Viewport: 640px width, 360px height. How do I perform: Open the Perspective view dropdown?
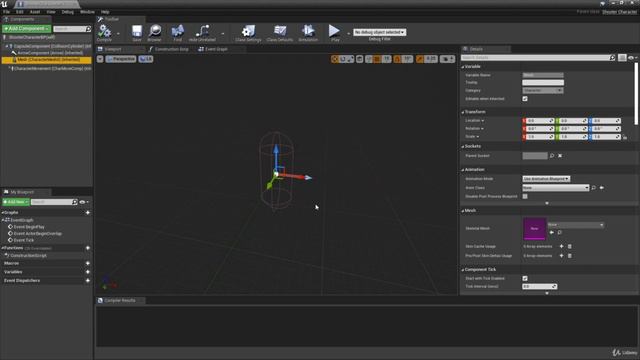pos(121,59)
